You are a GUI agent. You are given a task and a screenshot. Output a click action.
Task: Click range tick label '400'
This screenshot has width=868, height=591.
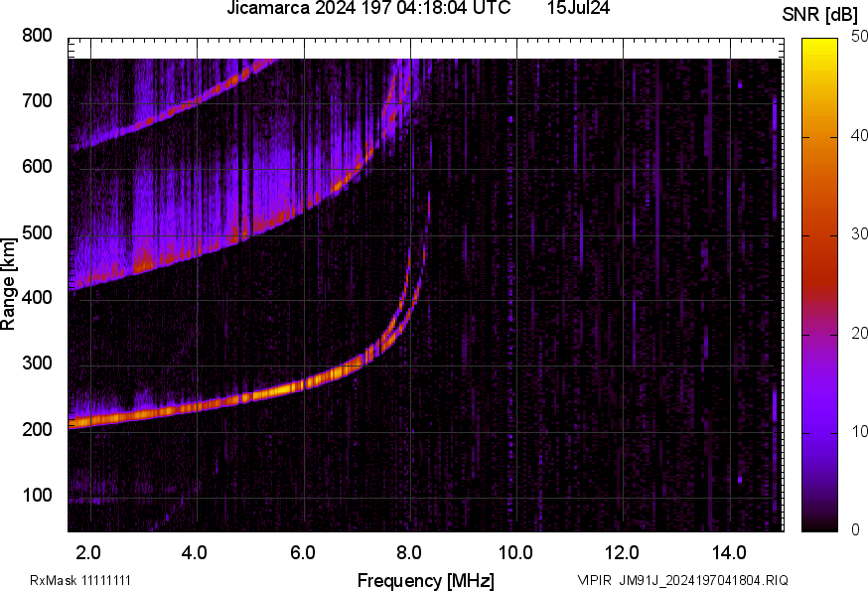[x=37, y=298]
